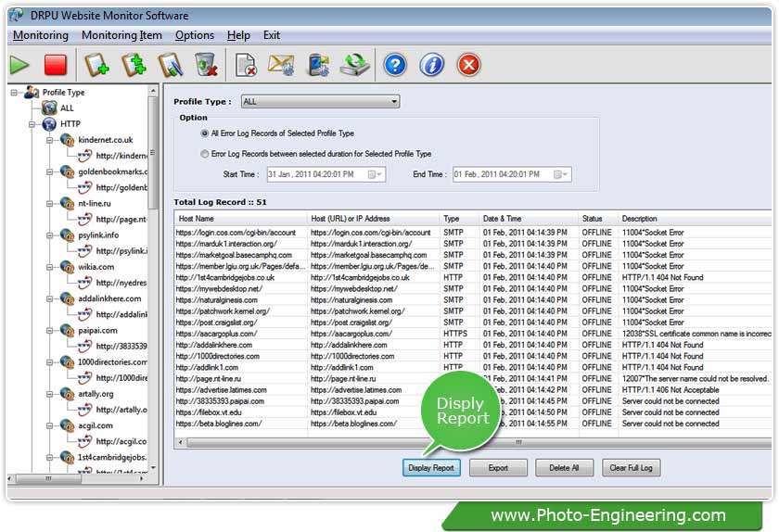Screen dimensions: 779x532
Task: Collapse the psylink.info tree node
Action: click(50, 235)
